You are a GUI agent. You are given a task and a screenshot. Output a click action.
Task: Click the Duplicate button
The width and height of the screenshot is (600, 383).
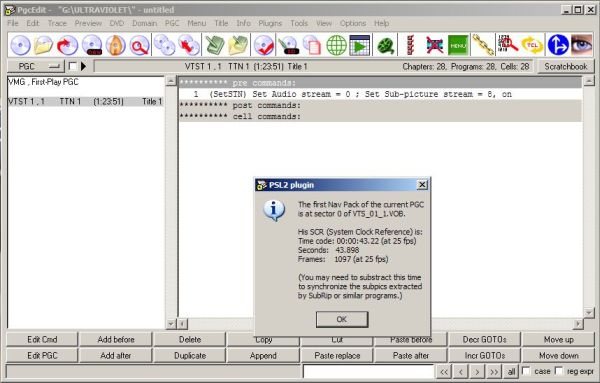[x=190, y=355]
